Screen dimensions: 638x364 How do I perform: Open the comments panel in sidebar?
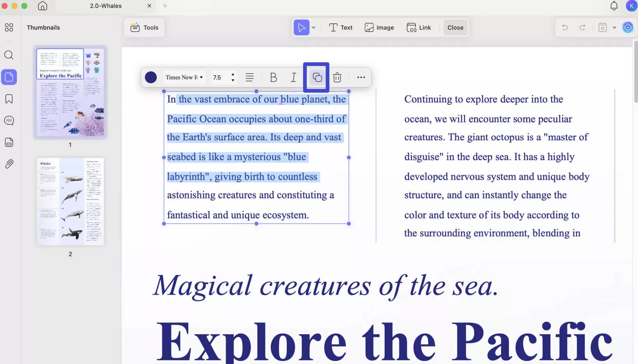pyautogui.click(x=9, y=120)
